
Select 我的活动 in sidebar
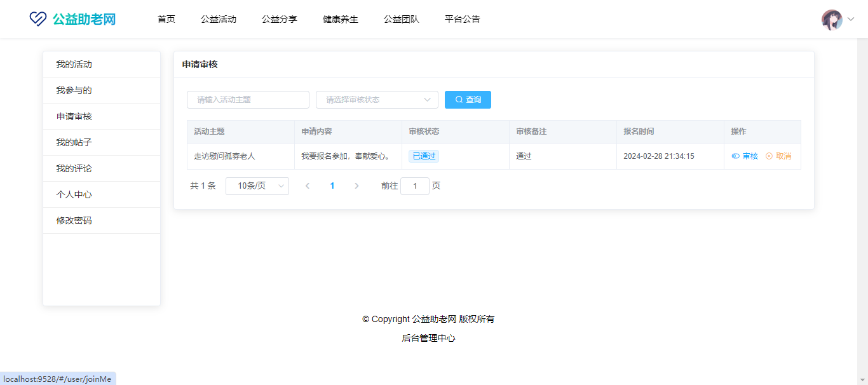click(74, 65)
